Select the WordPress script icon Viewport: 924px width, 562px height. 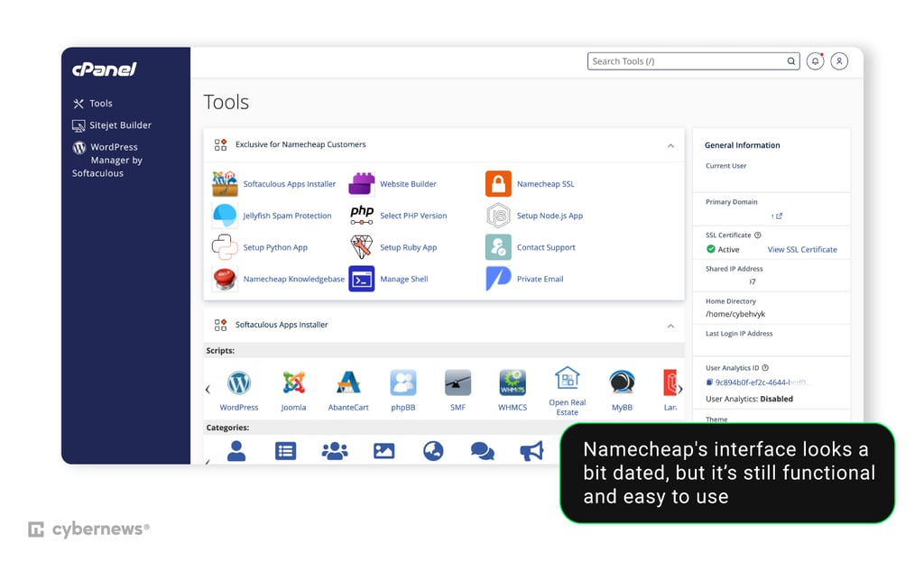coord(238,383)
